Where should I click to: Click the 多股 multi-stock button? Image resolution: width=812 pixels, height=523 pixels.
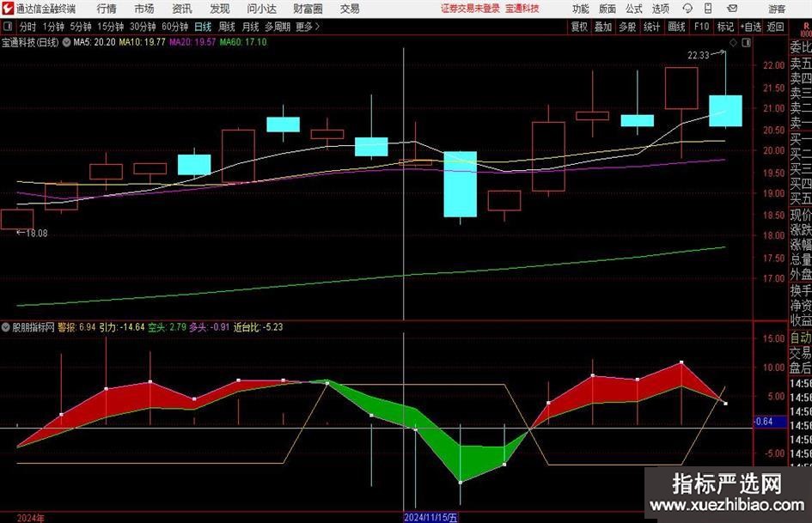point(627,27)
